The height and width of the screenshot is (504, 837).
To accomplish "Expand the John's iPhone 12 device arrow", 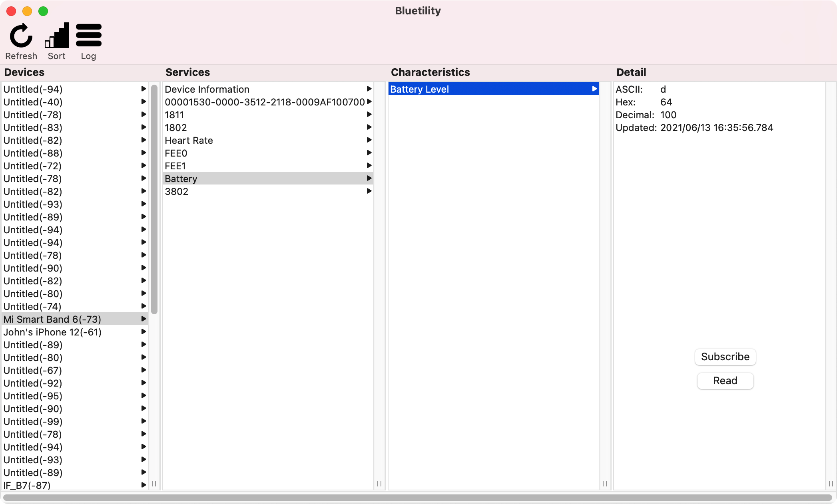I will point(143,332).
